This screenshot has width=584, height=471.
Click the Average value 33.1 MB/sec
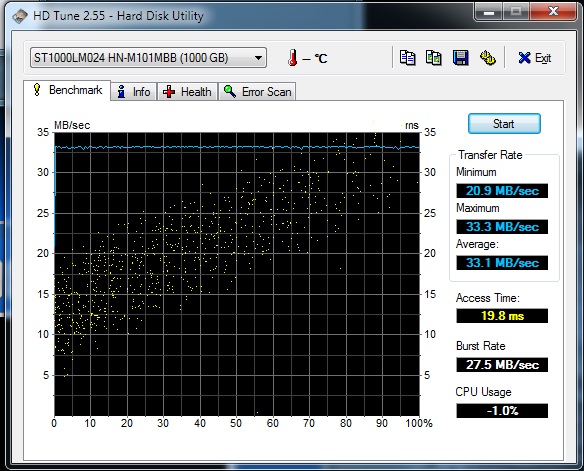pos(502,263)
